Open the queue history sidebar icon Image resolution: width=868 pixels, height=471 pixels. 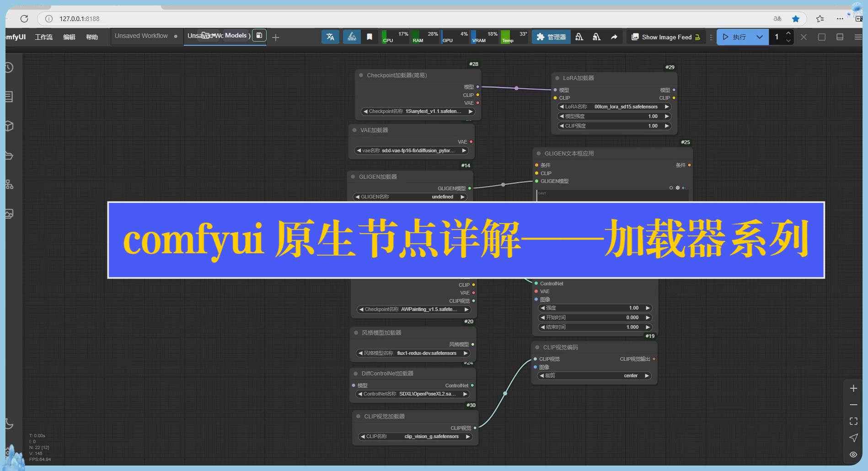coord(8,68)
